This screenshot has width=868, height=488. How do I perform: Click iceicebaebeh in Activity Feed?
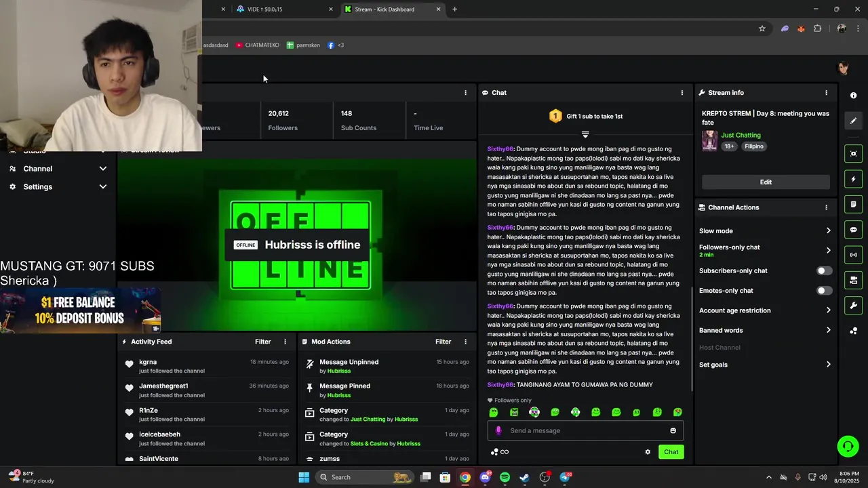tap(160, 434)
